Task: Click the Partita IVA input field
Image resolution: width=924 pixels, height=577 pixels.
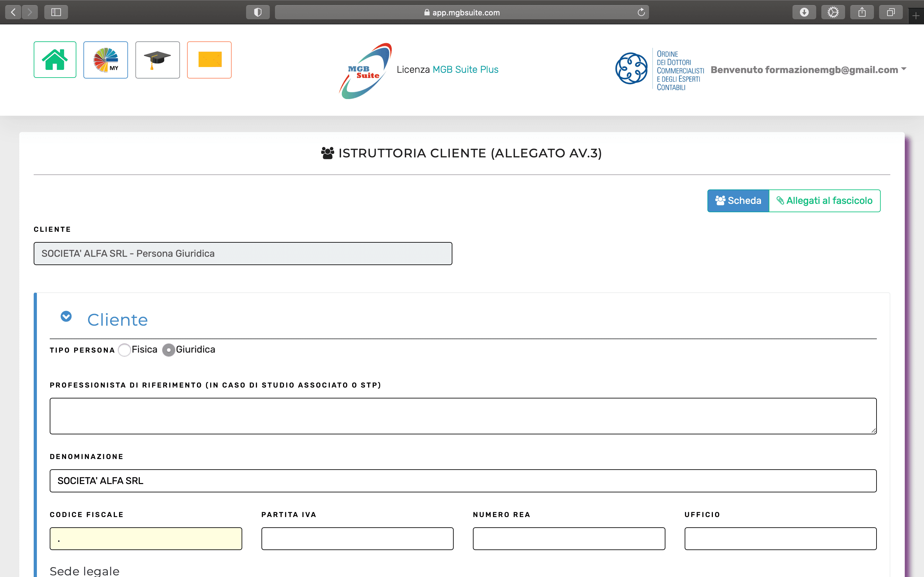Action: point(357,539)
